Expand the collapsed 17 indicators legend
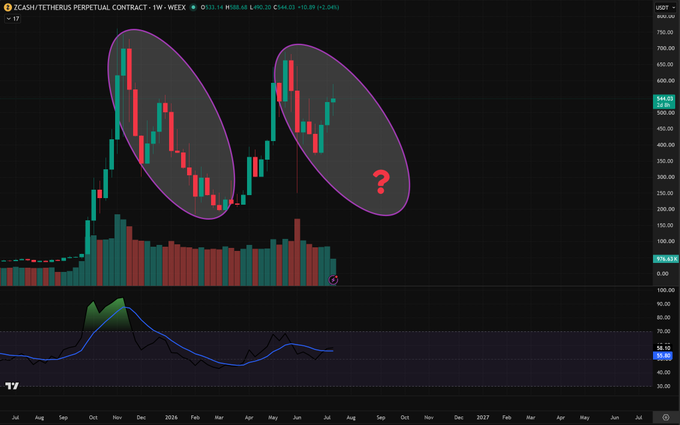The height and width of the screenshot is (425, 680). pos(13,19)
